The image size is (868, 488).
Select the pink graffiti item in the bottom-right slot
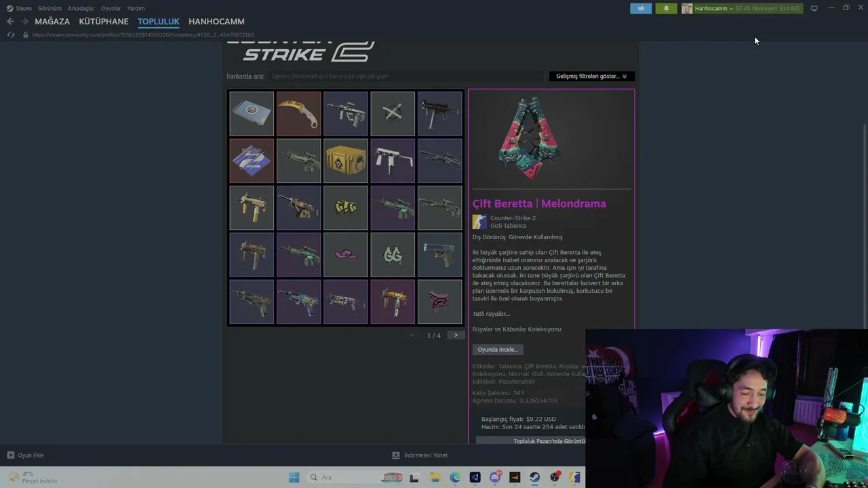(x=440, y=302)
